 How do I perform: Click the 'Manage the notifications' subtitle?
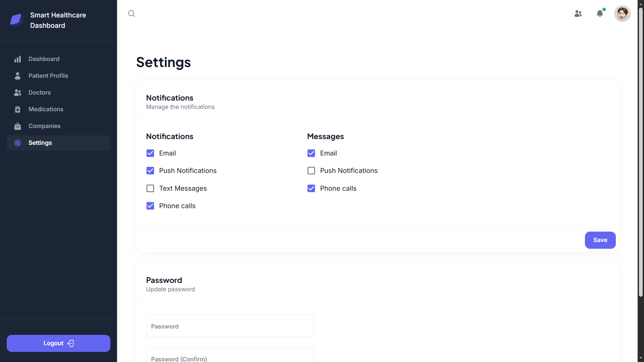180,107
